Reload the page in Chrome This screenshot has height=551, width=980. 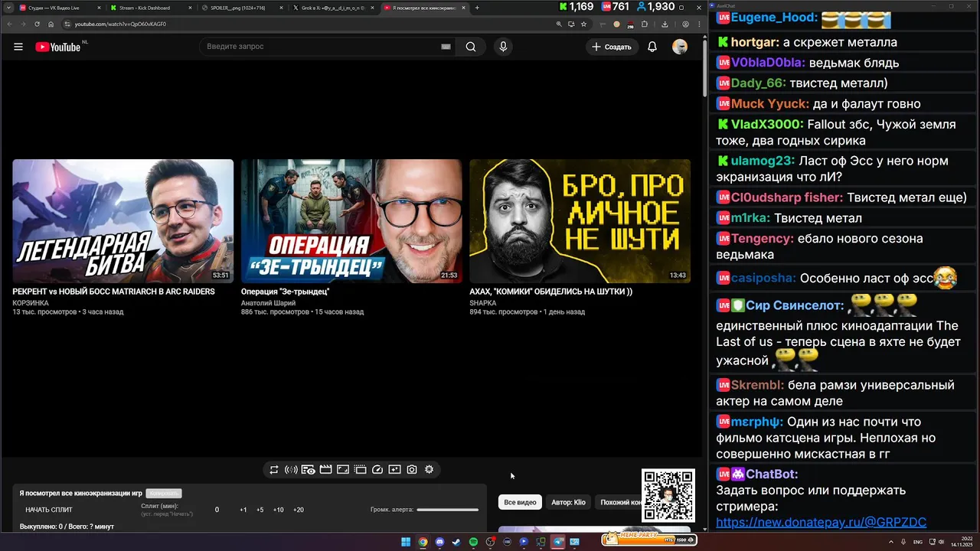point(37,24)
